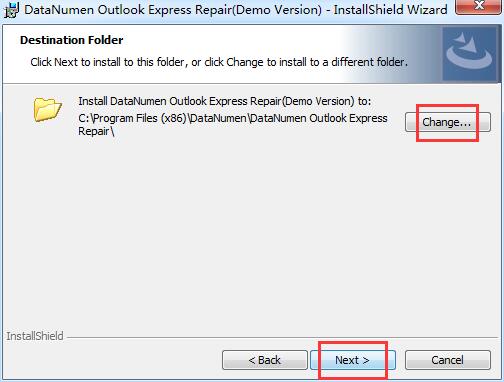Click the installer icon in title bar
504x382 pixels.
(x=11, y=10)
